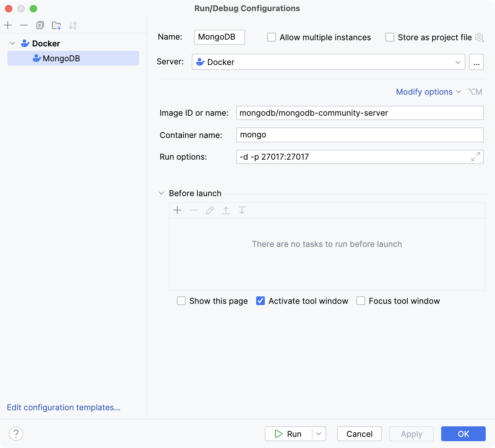Remove the selected configuration
This screenshot has height=448, width=495.
(24, 25)
